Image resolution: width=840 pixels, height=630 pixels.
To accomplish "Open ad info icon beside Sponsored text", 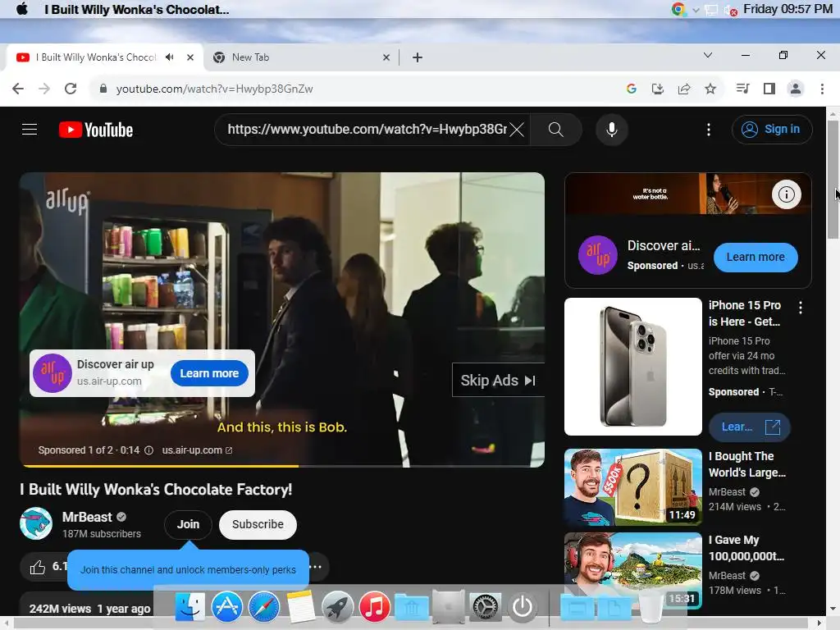I will pyautogui.click(x=149, y=450).
